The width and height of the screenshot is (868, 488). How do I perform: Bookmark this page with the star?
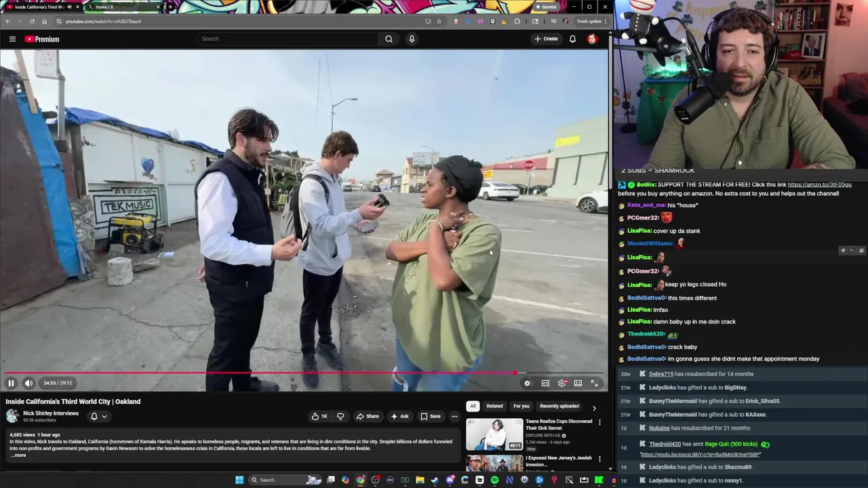[439, 21]
